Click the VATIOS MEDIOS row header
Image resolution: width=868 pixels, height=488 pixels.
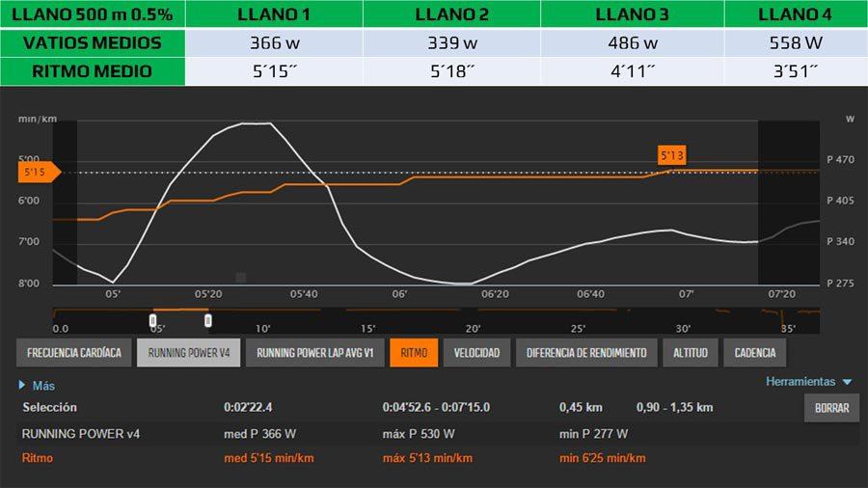pos(93,42)
